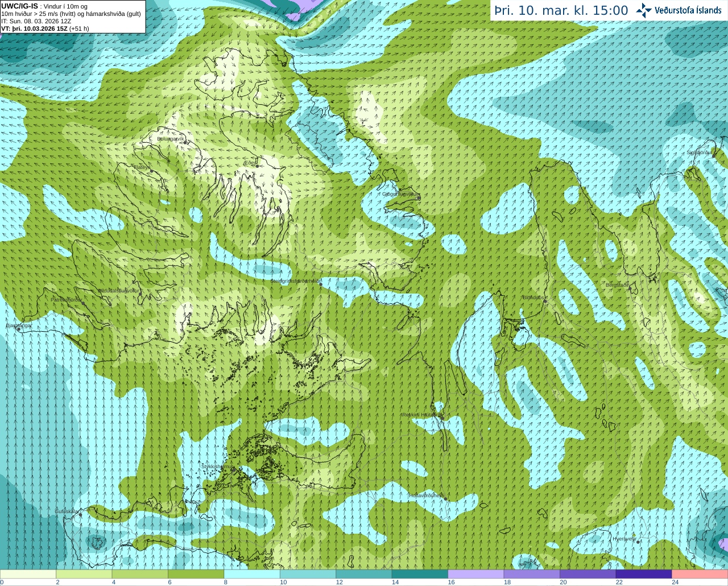Click the Siglufjörður station label

tap(699, 152)
